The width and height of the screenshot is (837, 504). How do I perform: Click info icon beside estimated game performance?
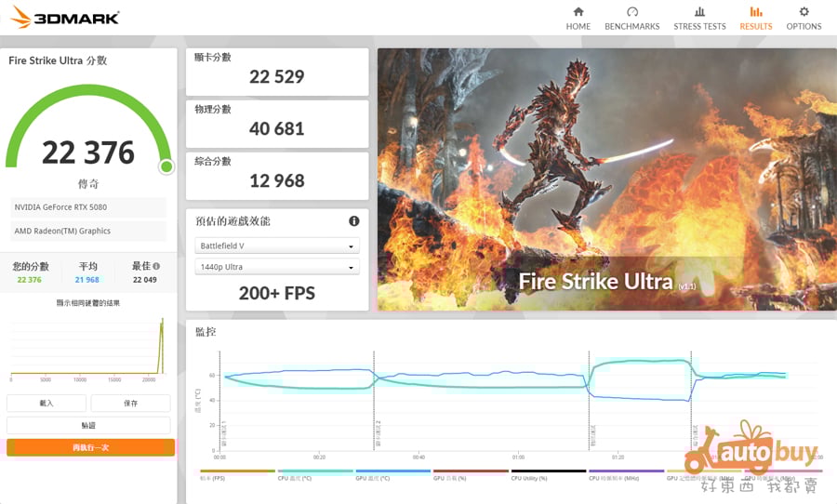click(x=354, y=221)
